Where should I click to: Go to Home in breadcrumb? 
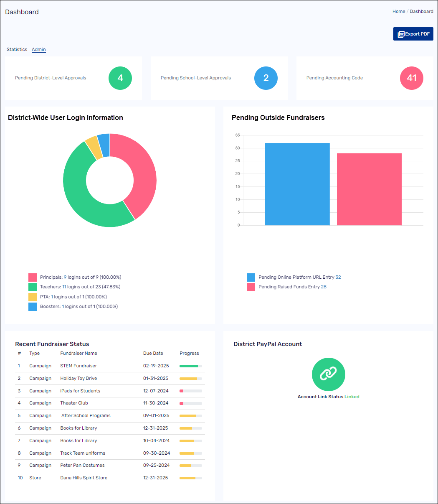coord(398,11)
